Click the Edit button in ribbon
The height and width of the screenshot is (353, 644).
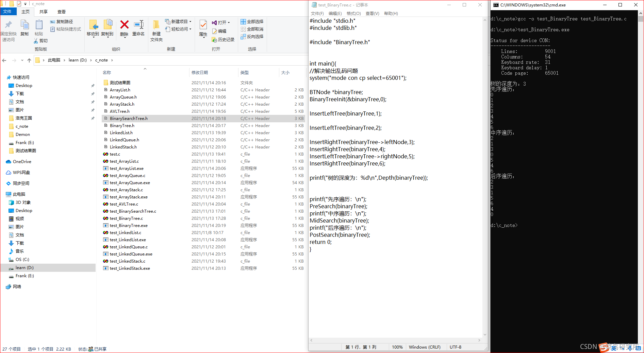point(219,31)
